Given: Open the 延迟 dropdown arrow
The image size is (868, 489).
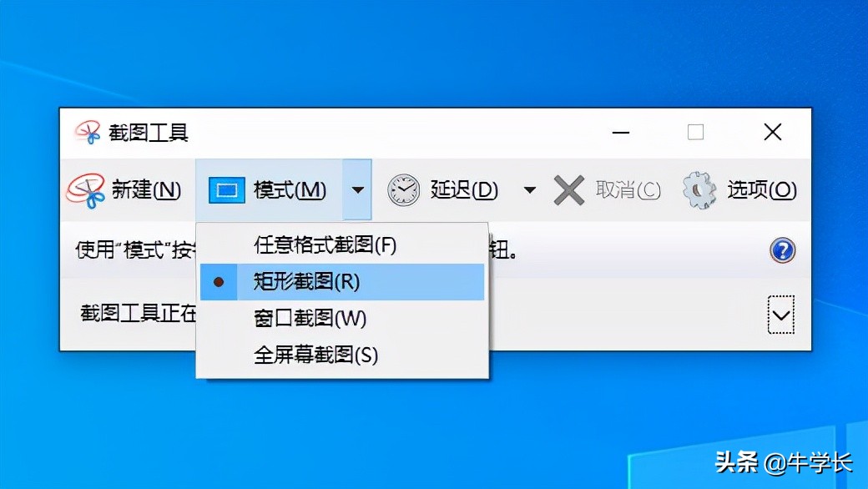Looking at the screenshot, I should 527,189.
